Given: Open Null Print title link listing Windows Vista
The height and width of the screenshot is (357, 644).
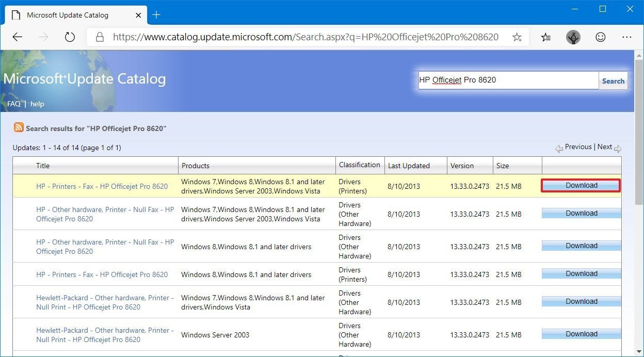Looking at the screenshot, I should pos(105,302).
